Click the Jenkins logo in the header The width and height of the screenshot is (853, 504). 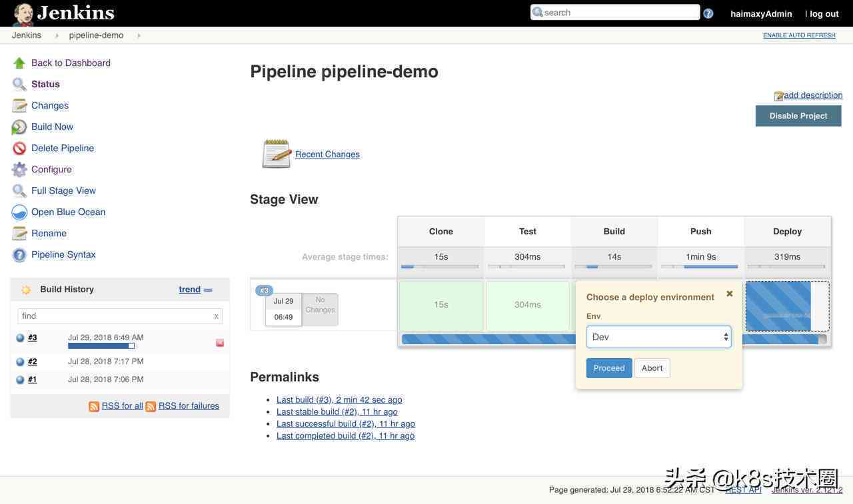[x=63, y=13]
